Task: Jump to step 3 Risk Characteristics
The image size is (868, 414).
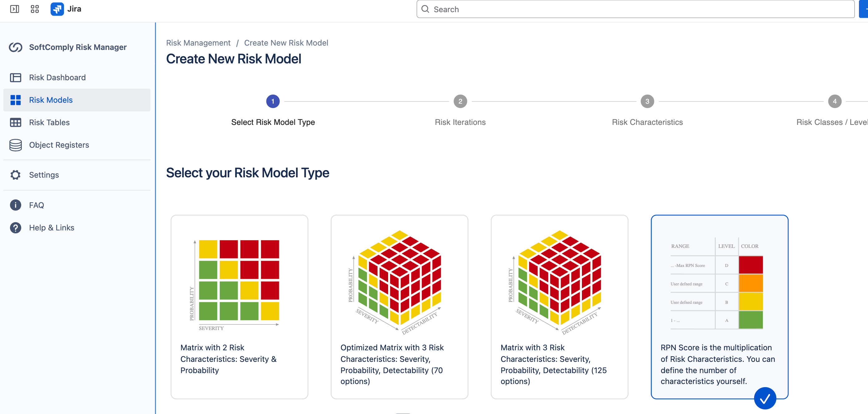Action: click(647, 101)
